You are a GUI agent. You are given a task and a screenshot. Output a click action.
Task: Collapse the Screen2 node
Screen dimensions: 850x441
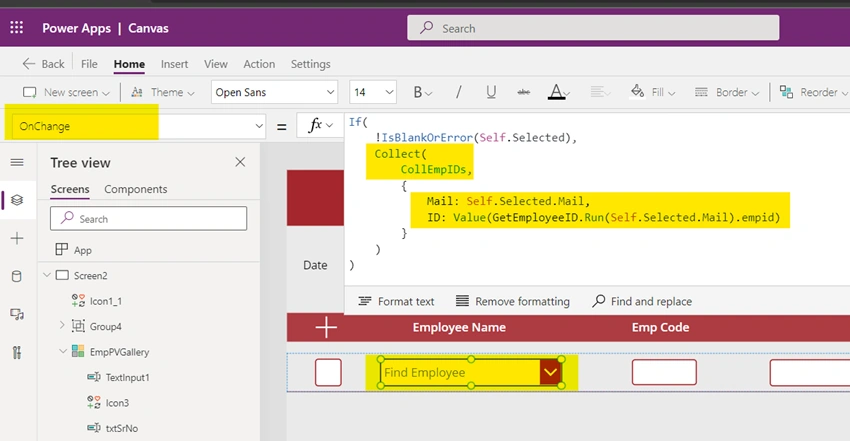click(x=47, y=275)
